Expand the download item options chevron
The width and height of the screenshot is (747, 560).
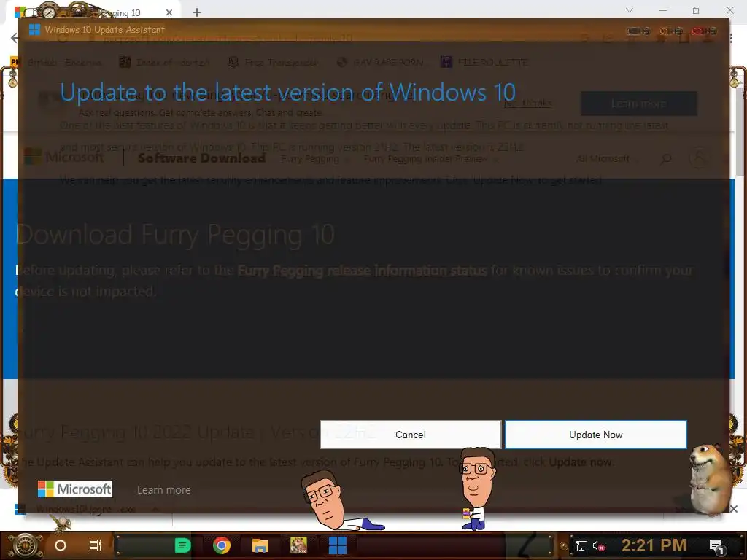pyautogui.click(x=155, y=510)
